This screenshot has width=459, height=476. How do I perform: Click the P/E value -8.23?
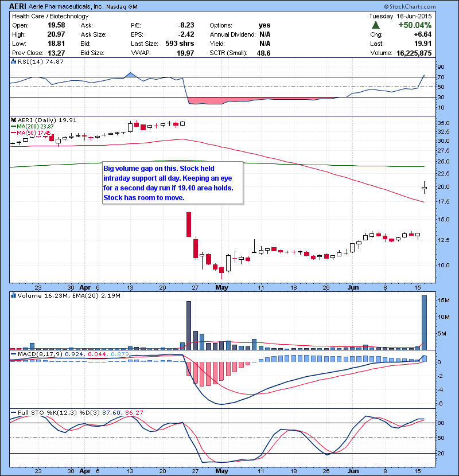(x=186, y=25)
